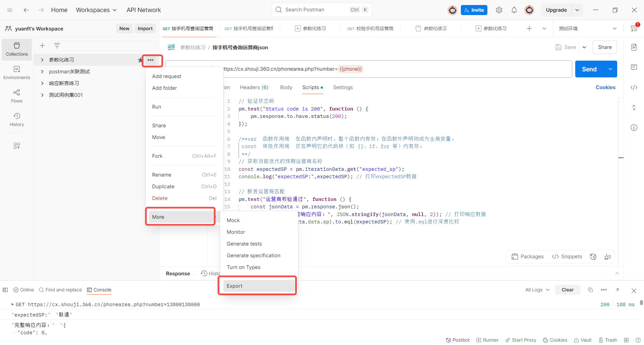
Task: Open console three-dot options
Action: tap(604, 290)
